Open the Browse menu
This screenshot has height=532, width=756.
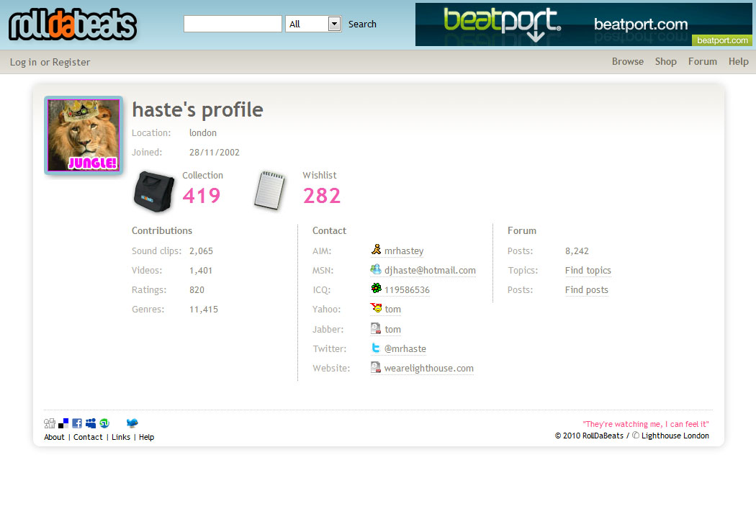coord(627,62)
